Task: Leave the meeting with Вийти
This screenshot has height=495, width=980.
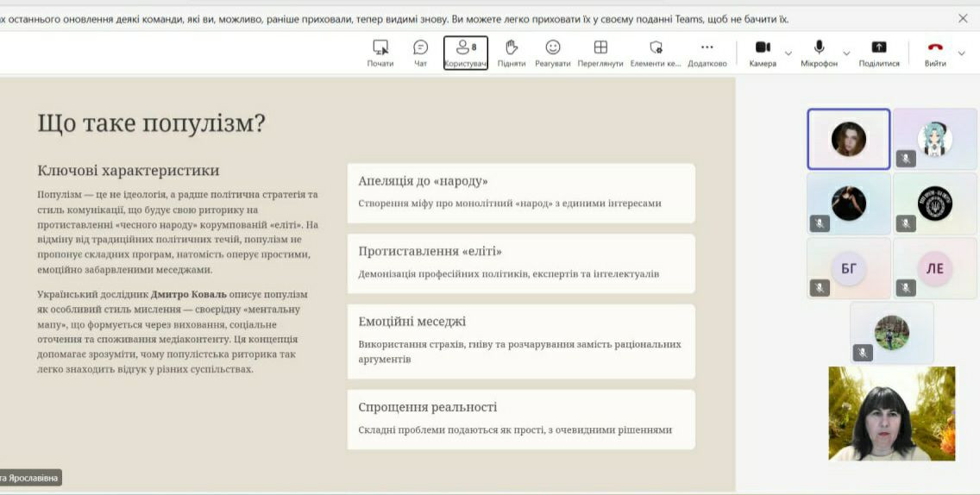Action: (x=935, y=53)
